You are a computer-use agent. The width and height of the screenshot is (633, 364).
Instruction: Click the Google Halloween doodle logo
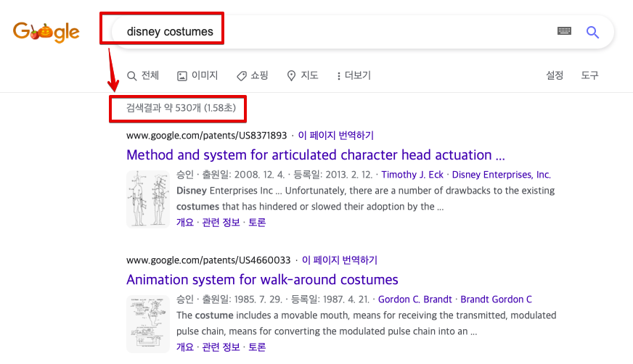46,32
